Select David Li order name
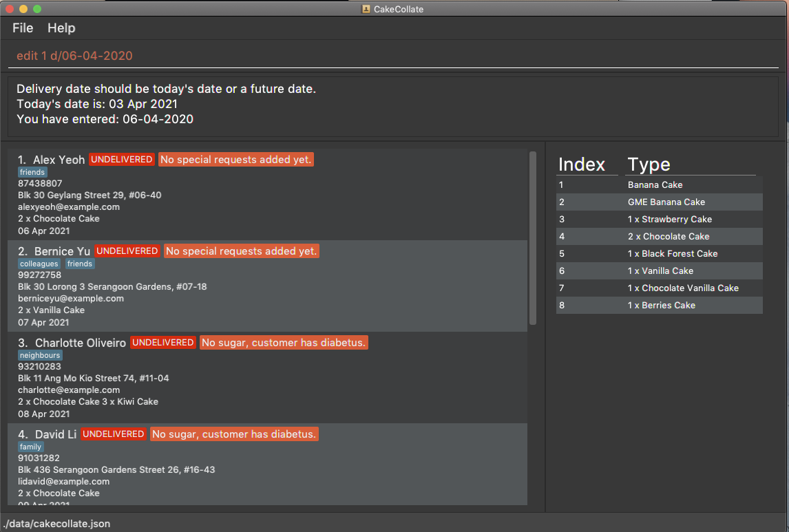This screenshot has width=789, height=532. tap(56, 434)
